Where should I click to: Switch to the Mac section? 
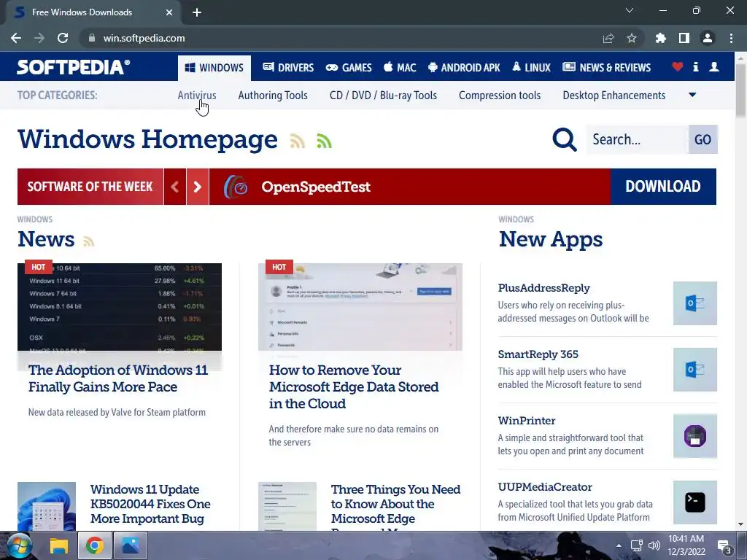(400, 68)
